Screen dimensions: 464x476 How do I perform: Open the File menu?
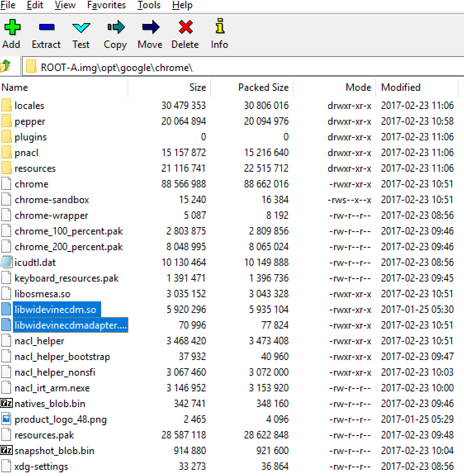coord(7,5)
